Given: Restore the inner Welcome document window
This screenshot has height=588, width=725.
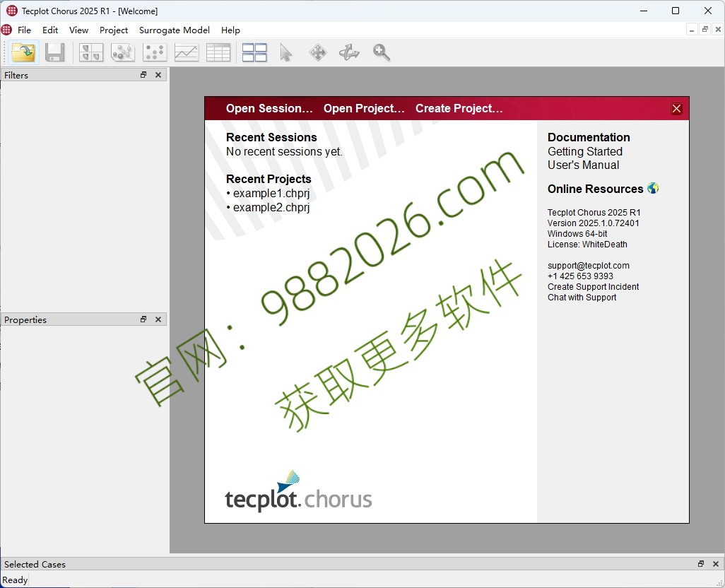Looking at the screenshot, I should (x=705, y=30).
